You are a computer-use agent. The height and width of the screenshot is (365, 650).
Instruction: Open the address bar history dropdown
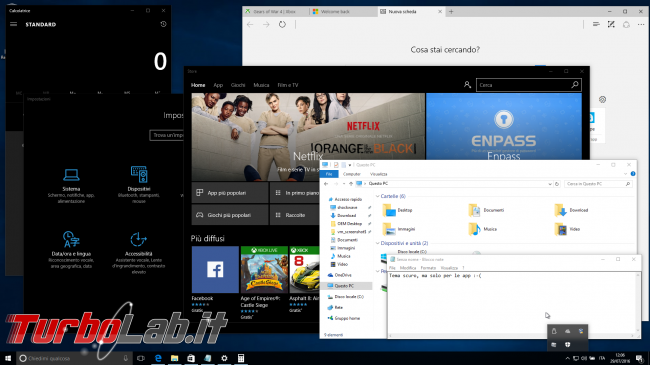click(x=550, y=184)
